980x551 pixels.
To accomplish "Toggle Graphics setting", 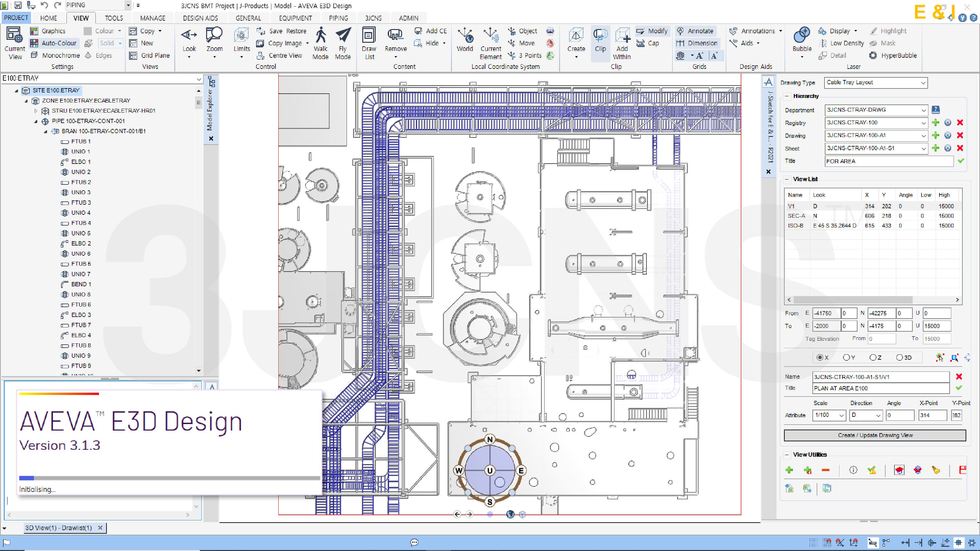I will coord(48,31).
